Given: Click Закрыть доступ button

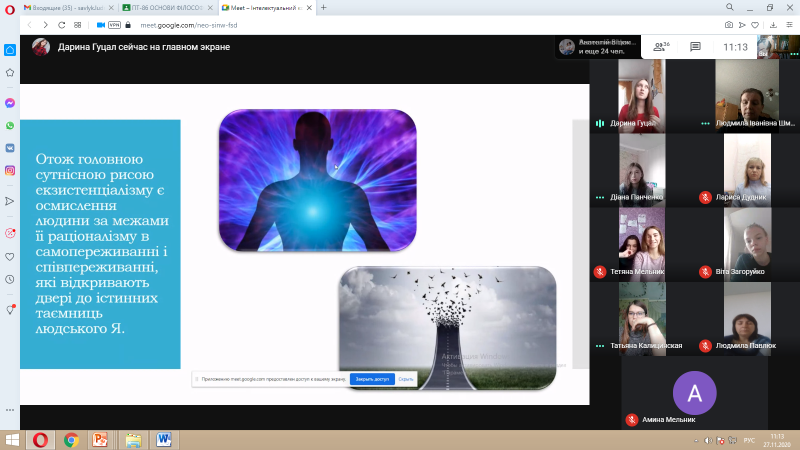Looking at the screenshot, I should pyautogui.click(x=372, y=379).
